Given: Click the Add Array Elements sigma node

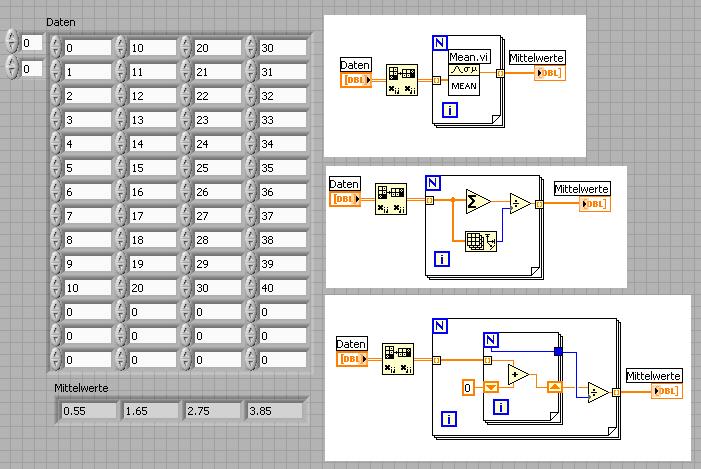Looking at the screenshot, I should click(x=478, y=202).
